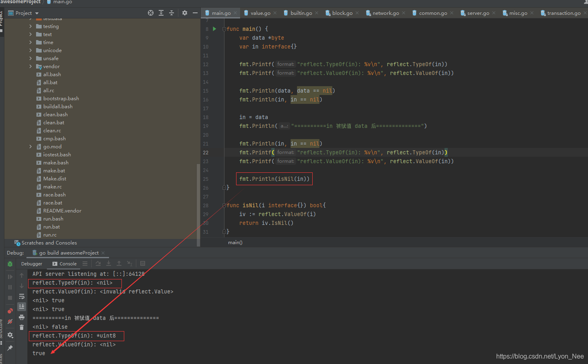This screenshot has height=364, width=588.
Task: Toggle Mute Breakpoints icon
Action: 10,322
